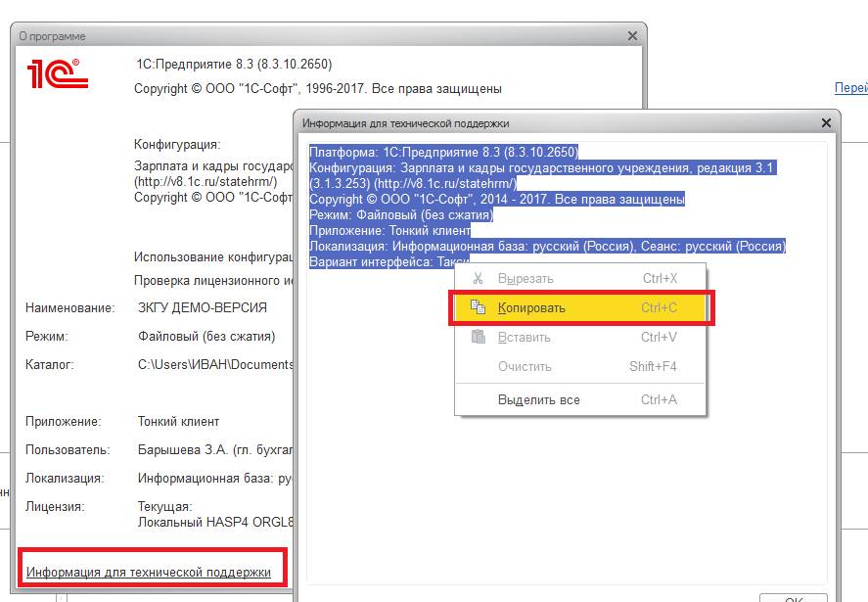The height and width of the screenshot is (602, 868).
Task: Open Информация для технической поддержки link
Action: pos(149,572)
